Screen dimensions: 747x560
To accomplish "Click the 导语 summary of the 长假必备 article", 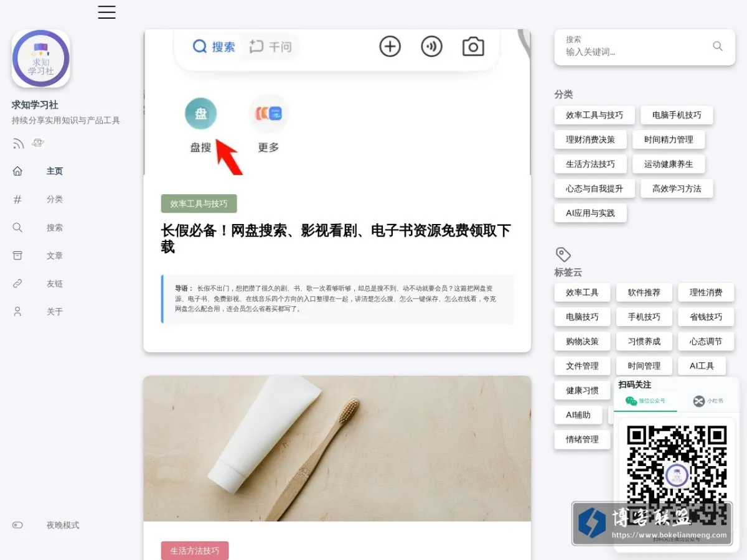I will [x=338, y=299].
